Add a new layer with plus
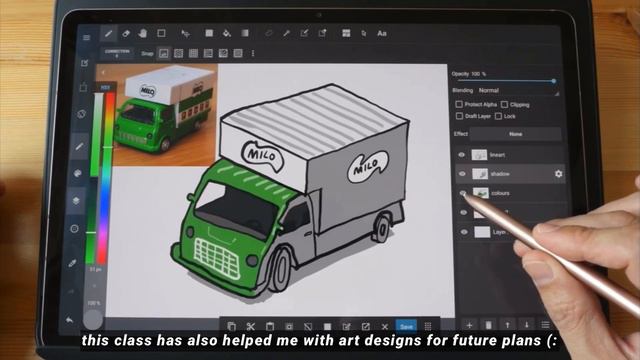Screen dimensions: 640x360 pyautogui.click(x=469, y=325)
